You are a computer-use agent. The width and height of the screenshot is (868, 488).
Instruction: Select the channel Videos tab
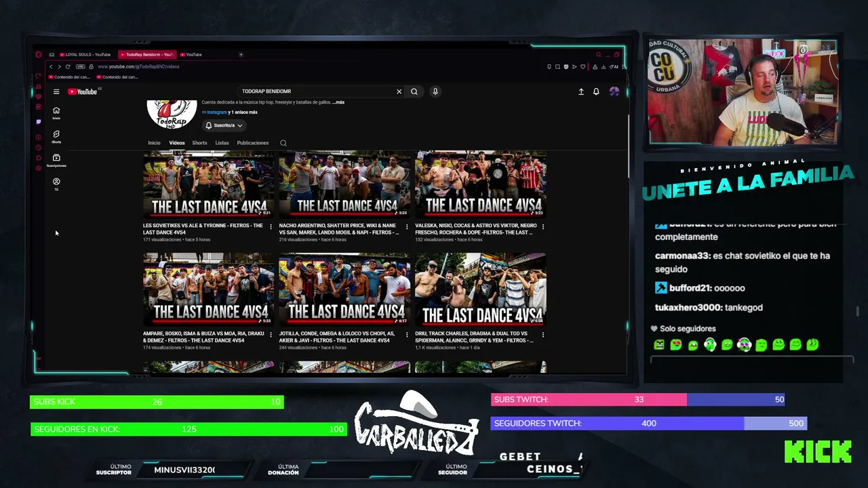177,143
